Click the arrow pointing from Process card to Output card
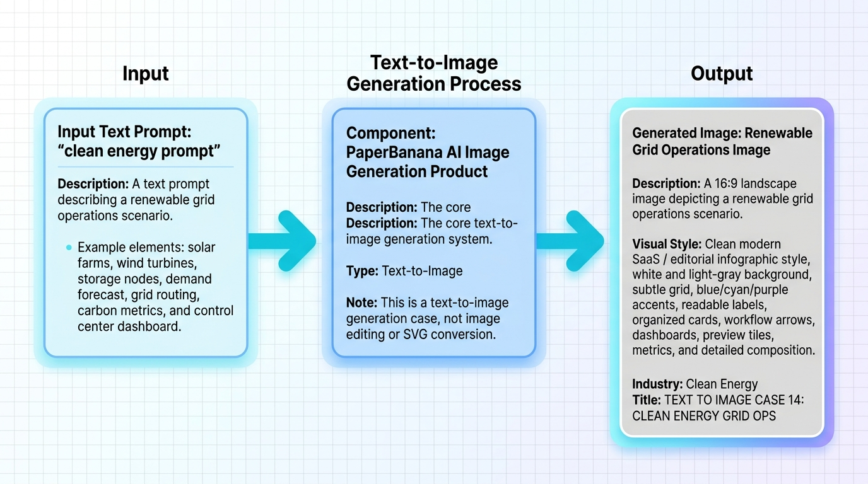This screenshot has height=484, width=868. [571, 241]
